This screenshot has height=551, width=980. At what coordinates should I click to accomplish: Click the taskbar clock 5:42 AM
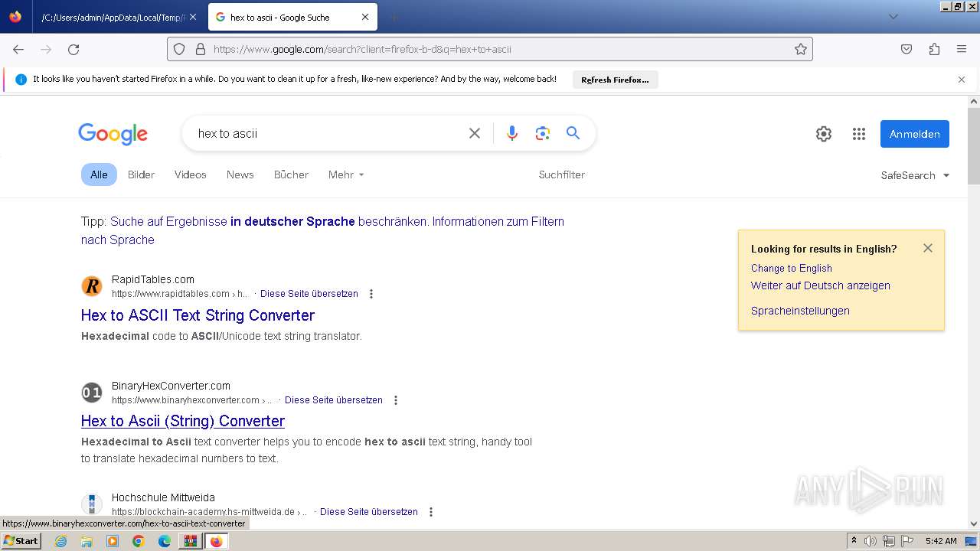click(941, 541)
